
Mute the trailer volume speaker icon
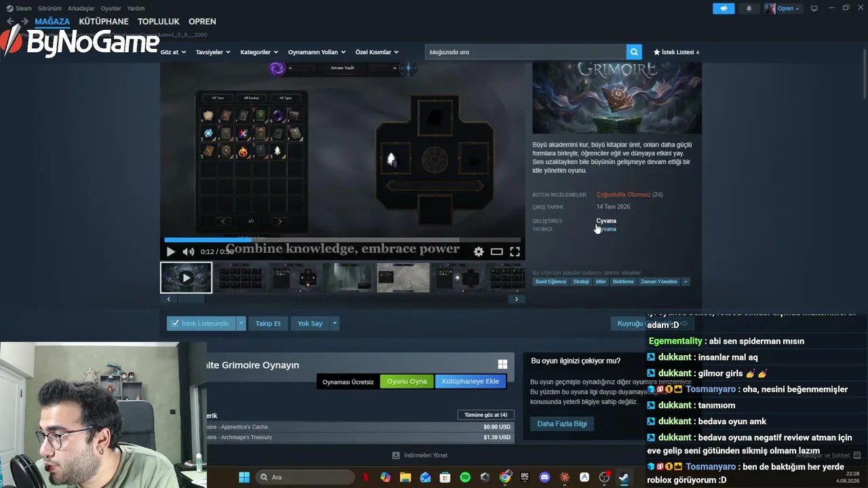[188, 252]
